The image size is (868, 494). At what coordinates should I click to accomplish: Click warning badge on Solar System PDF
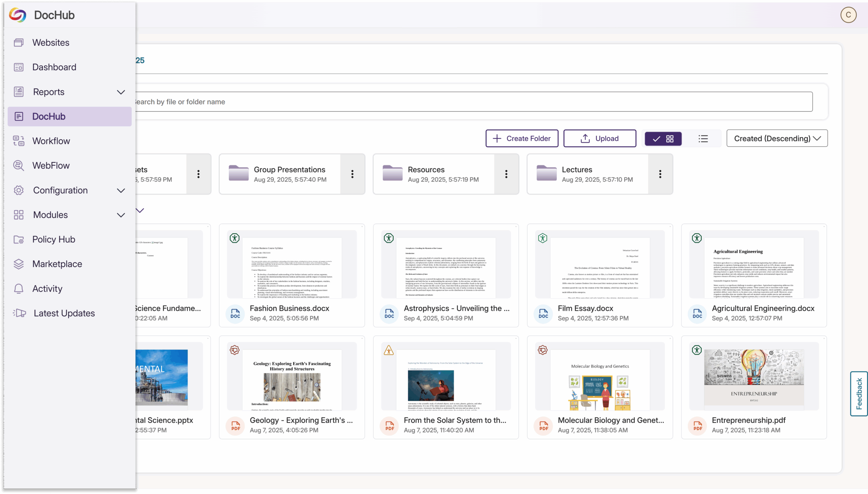(389, 350)
